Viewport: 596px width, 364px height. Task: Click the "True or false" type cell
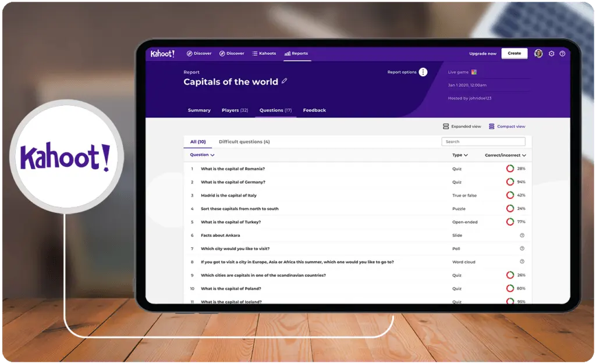[464, 195]
